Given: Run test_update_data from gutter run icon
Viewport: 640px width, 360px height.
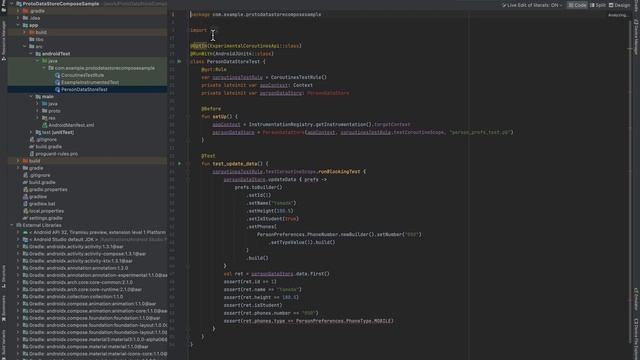Looking at the screenshot, I should tap(179, 164).
